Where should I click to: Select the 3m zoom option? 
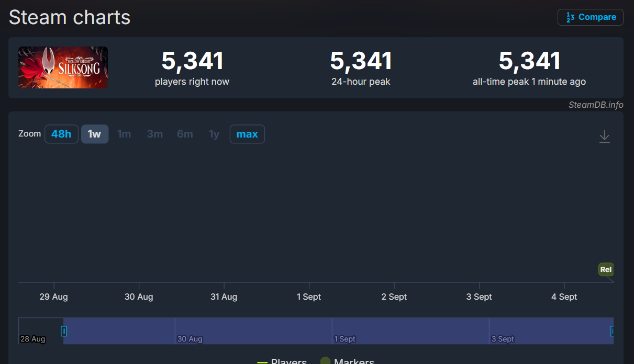(x=154, y=134)
